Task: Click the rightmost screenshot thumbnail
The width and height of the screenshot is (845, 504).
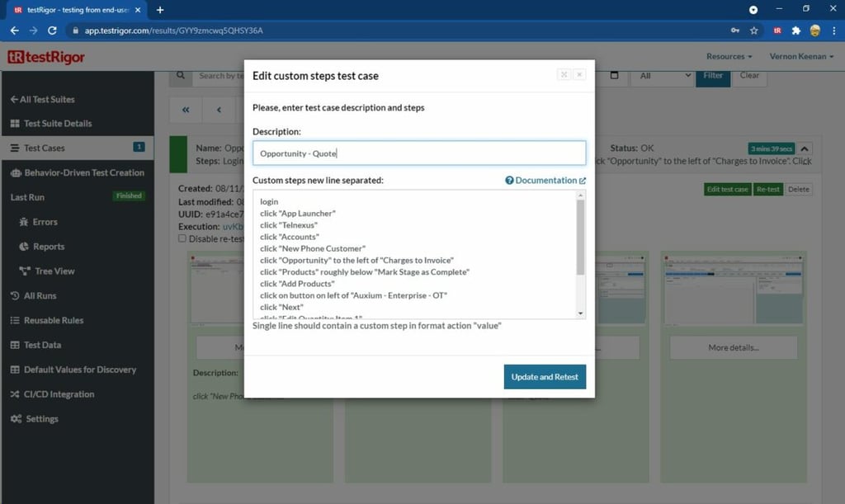Action: [x=734, y=290]
